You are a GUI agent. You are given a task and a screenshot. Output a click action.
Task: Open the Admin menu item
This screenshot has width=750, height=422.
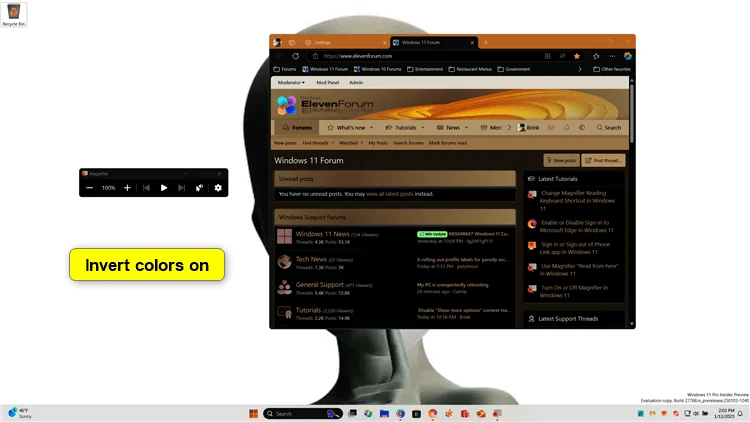point(356,83)
